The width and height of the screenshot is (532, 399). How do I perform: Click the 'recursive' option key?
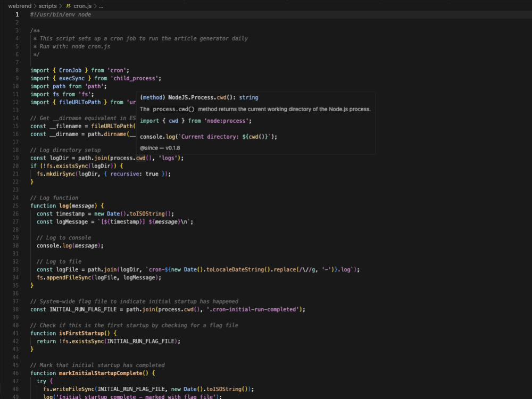point(124,174)
